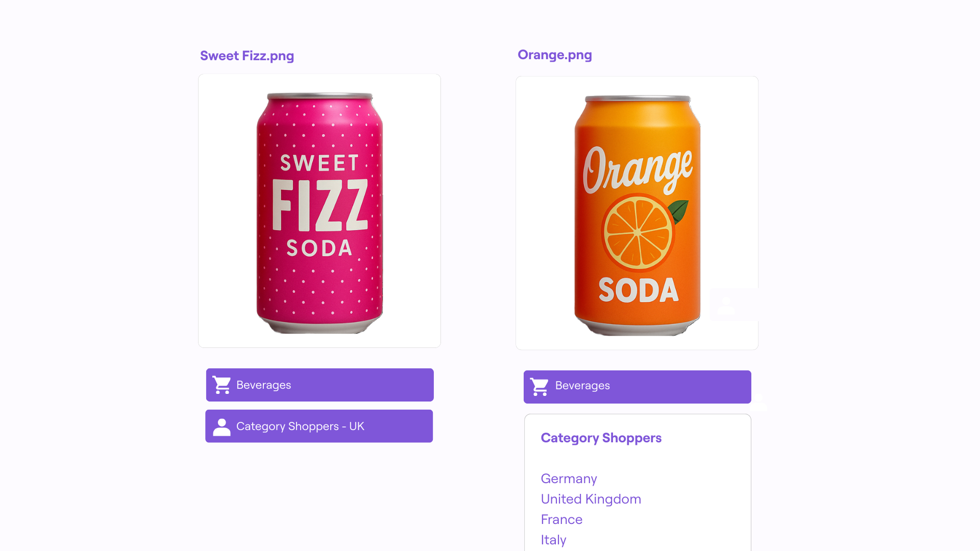Viewport: 980px width, 551px height.
Task: Open the Orange.png file title
Action: 554,55
